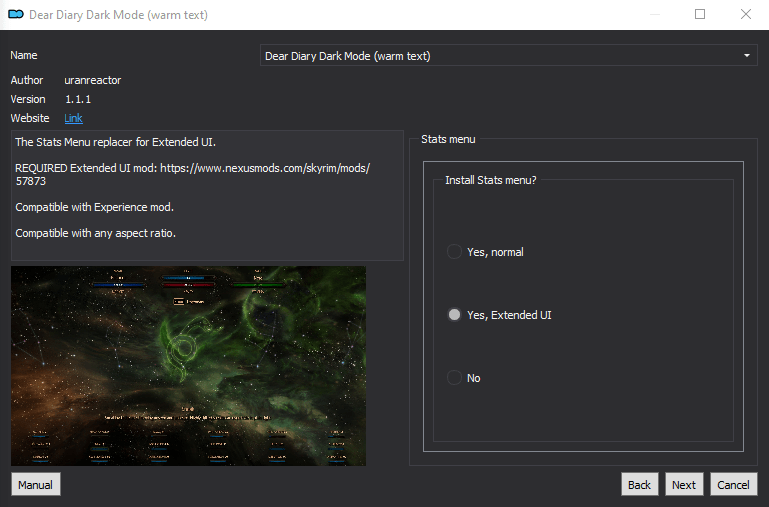769x507 pixels.
Task: Open the Website Link hyperlink
Action: [x=74, y=118]
